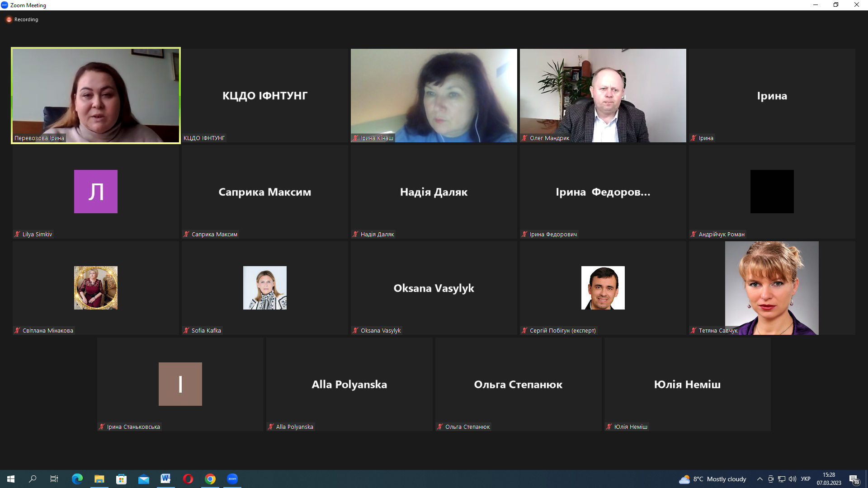Click Світлана Мінакова's muted microphone icon

tap(17, 330)
